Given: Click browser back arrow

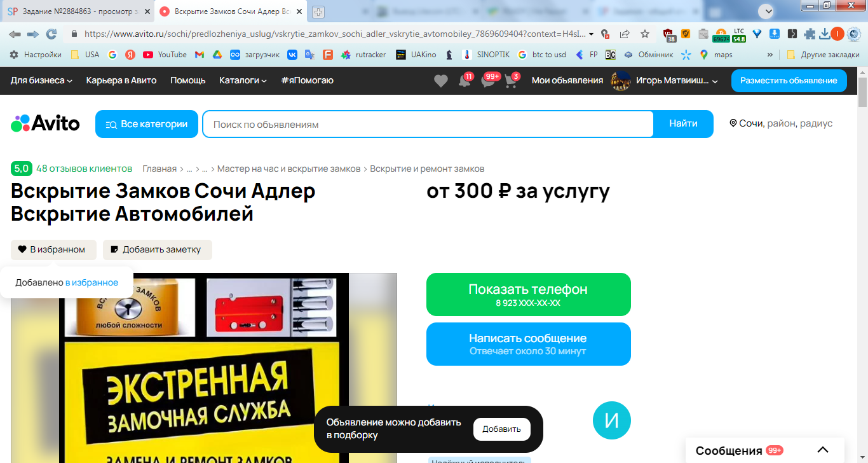Looking at the screenshot, I should pos(14,34).
